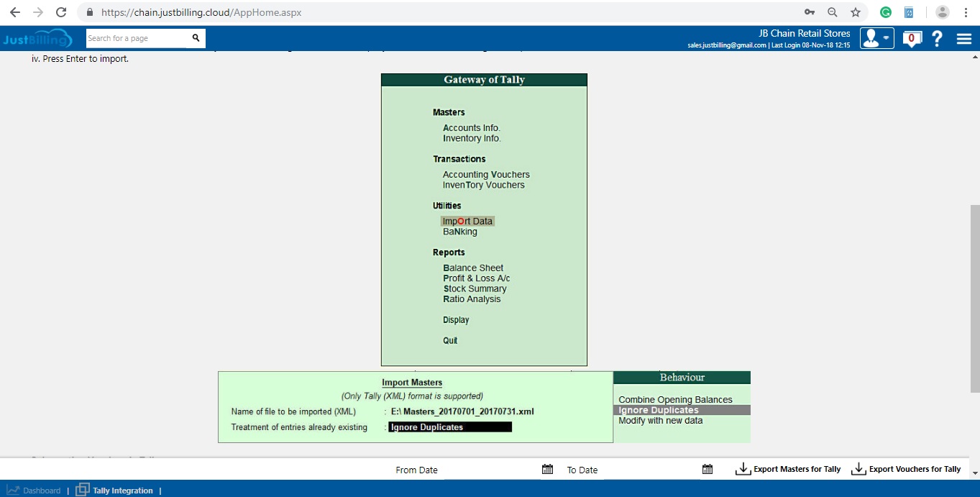Image resolution: width=980 pixels, height=497 pixels.
Task: Open the From Date calendar picker
Action: (x=548, y=470)
